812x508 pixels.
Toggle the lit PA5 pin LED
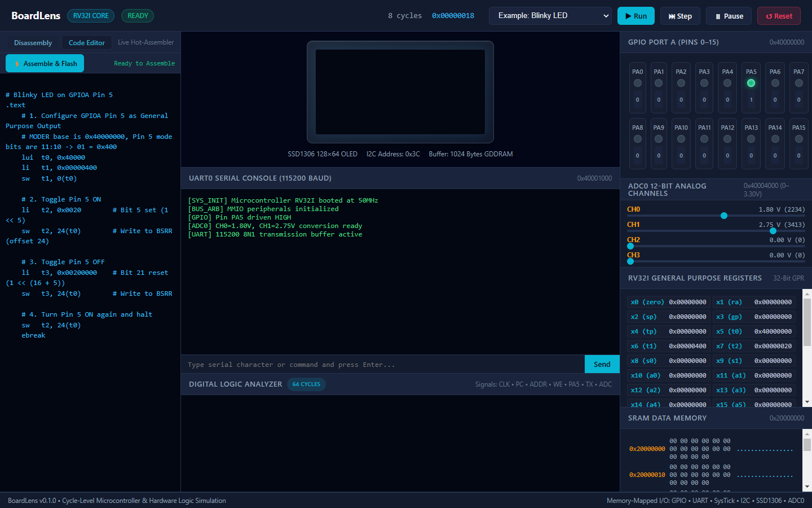coord(751,83)
